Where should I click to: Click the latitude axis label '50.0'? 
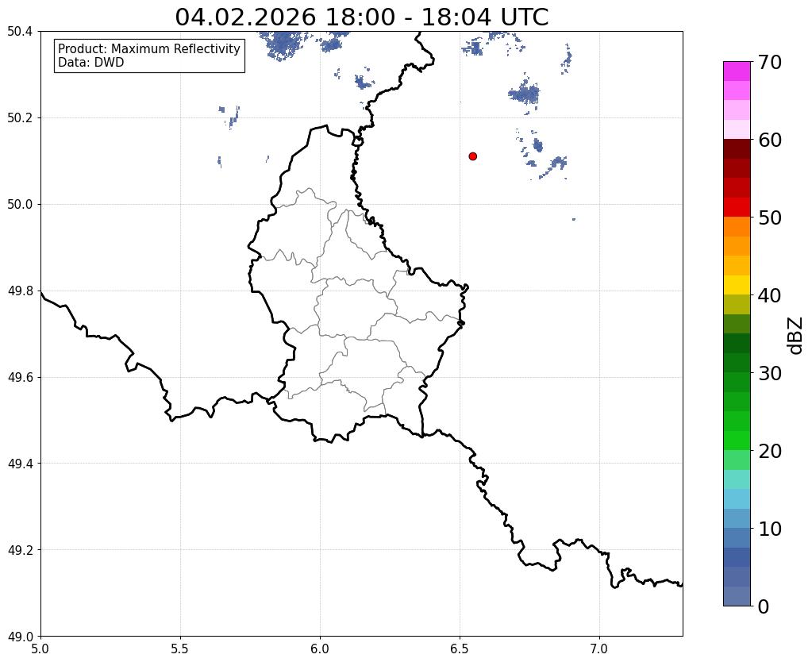(20, 205)
